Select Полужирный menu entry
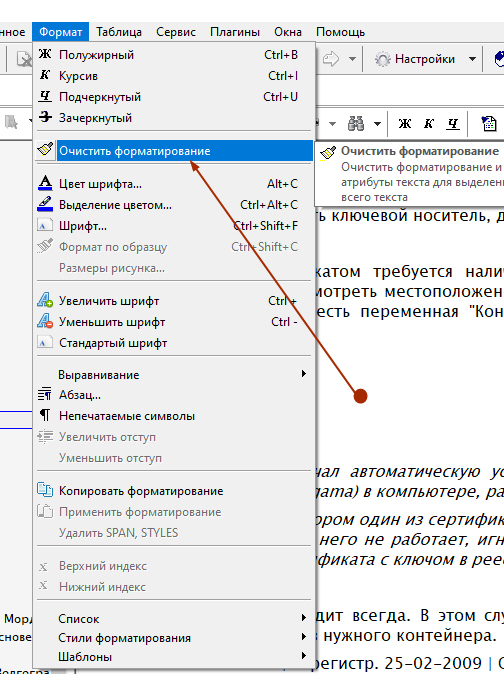 [x=174, y=55]
